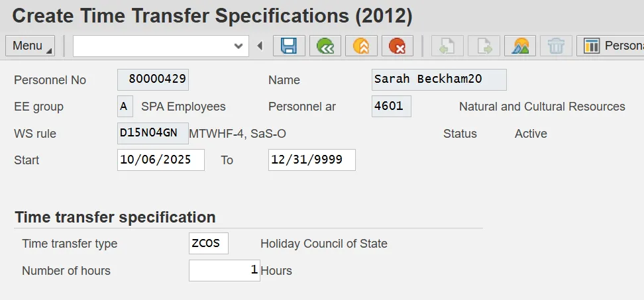644x300 pixels.
Task: Click the Previous record icon
Action: click(x=448, y=46)
